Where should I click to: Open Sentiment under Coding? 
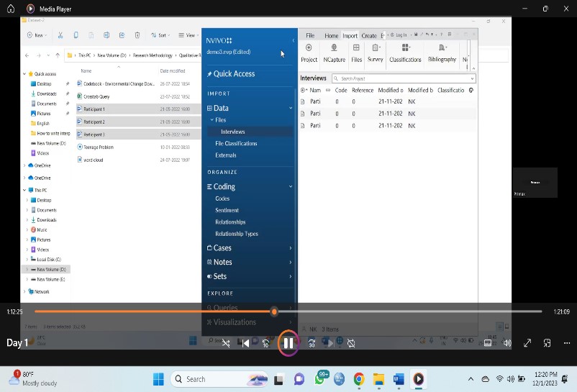(227, 210)
